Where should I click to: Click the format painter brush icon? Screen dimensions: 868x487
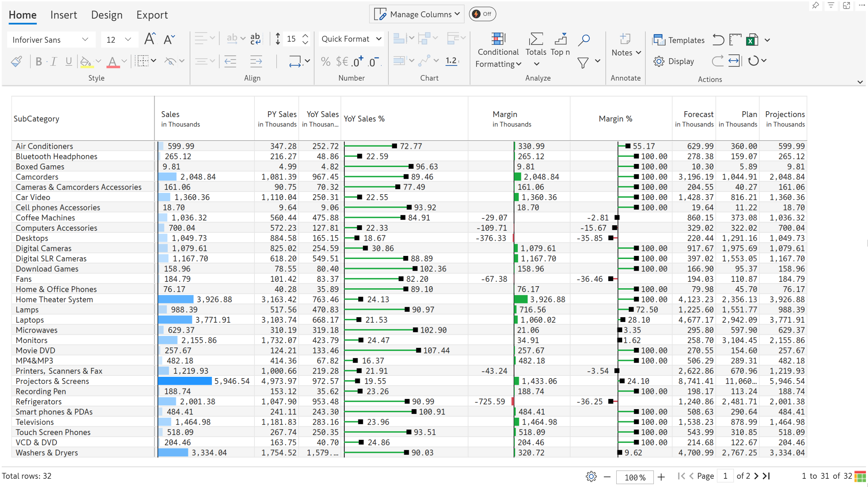click(x=17, y=61)
